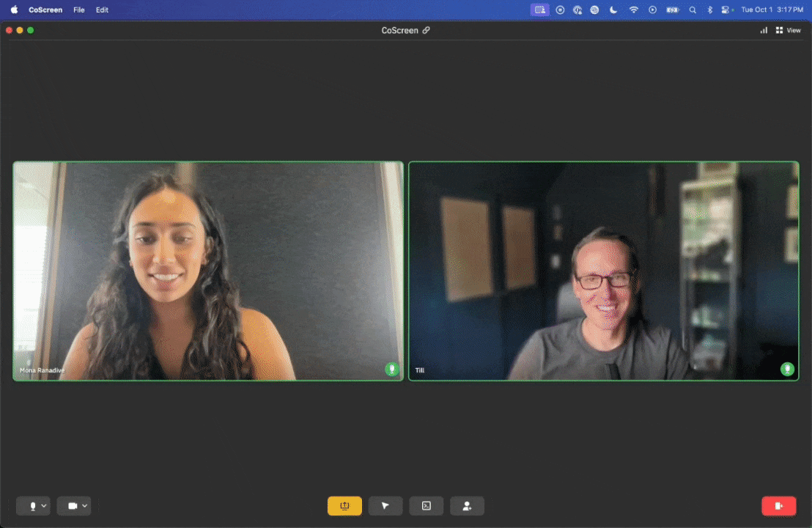
Task: Open the CoScreen app menu
Action: [45, 10]
